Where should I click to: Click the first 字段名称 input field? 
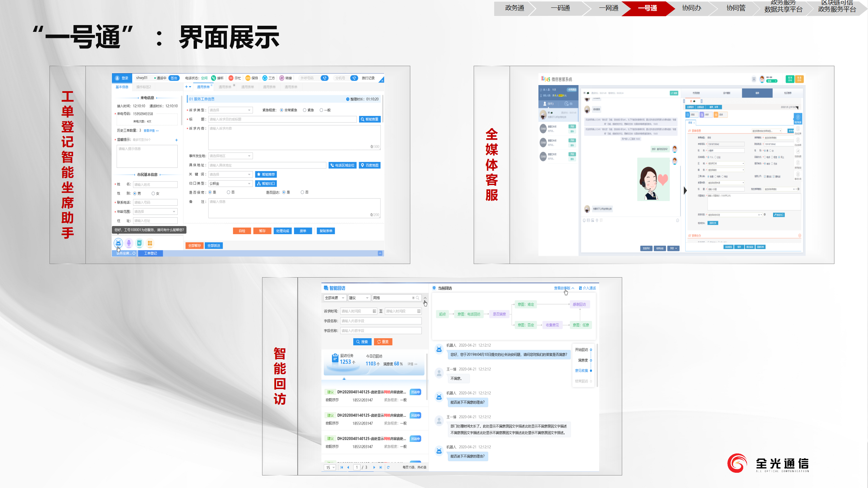click(x=381, y=321)
